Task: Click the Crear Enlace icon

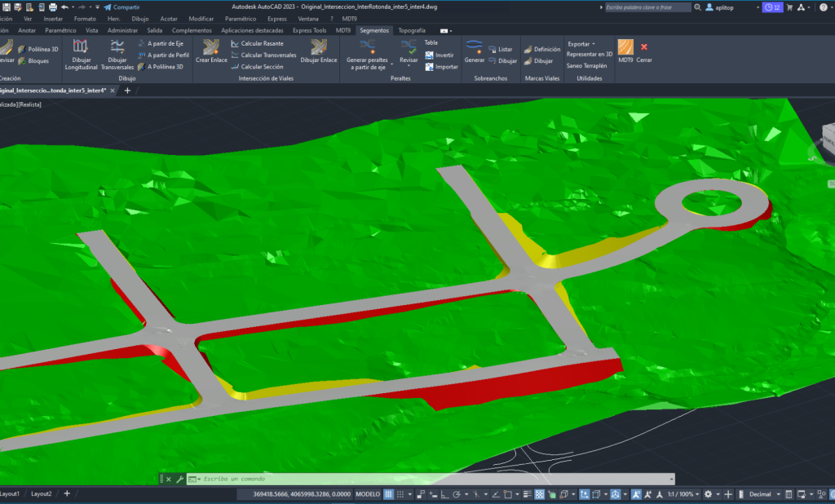Action: point(211,48)
